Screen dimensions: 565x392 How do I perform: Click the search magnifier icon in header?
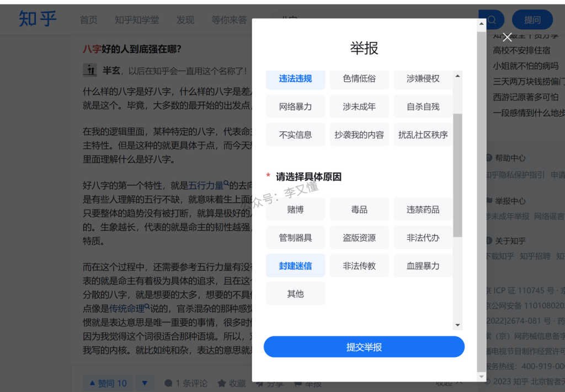(492, 20)
